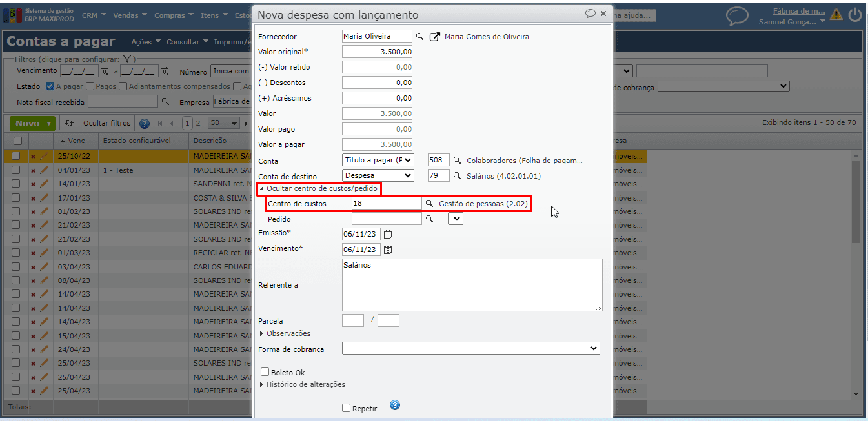Click the magnifier icon beside Fornecedor field

[419, 37]
